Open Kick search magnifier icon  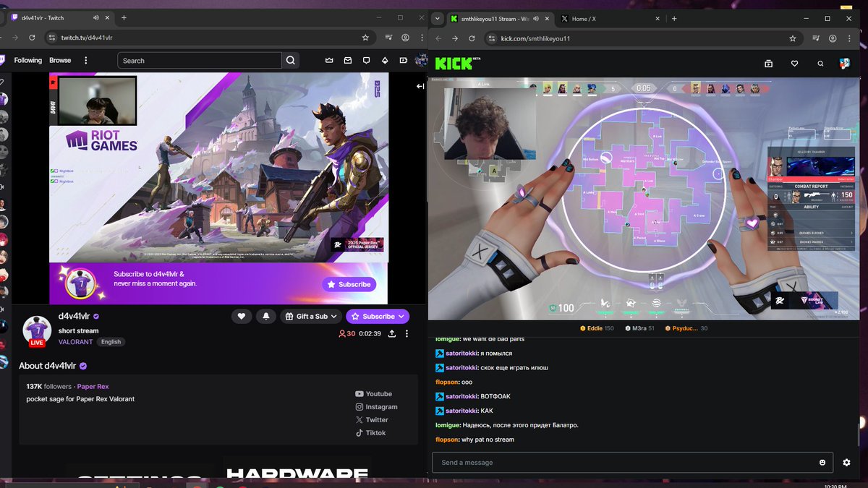(x=820, y=64)
